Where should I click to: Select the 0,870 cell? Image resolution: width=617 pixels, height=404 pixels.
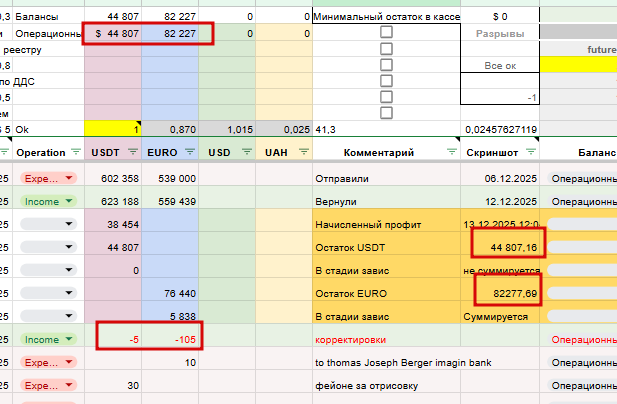pos(170,129)
